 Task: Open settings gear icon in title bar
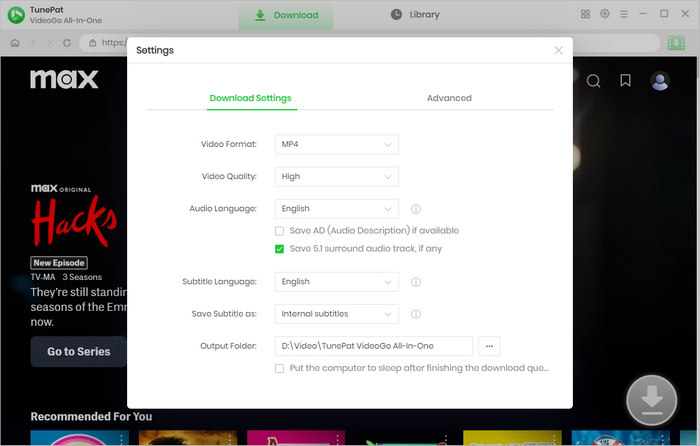[x=604, y=14]
